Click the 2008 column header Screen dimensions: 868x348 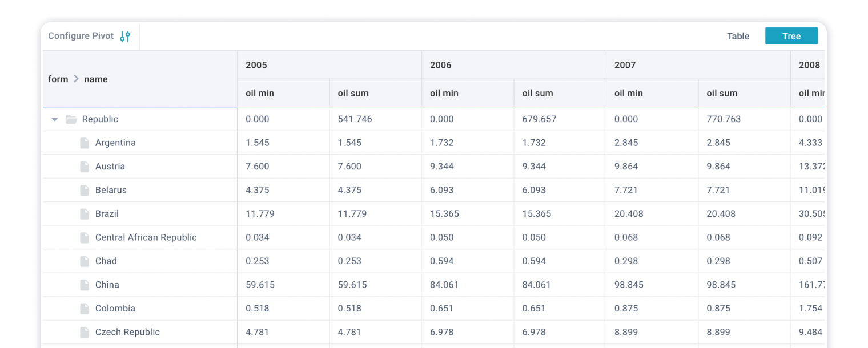808,65
